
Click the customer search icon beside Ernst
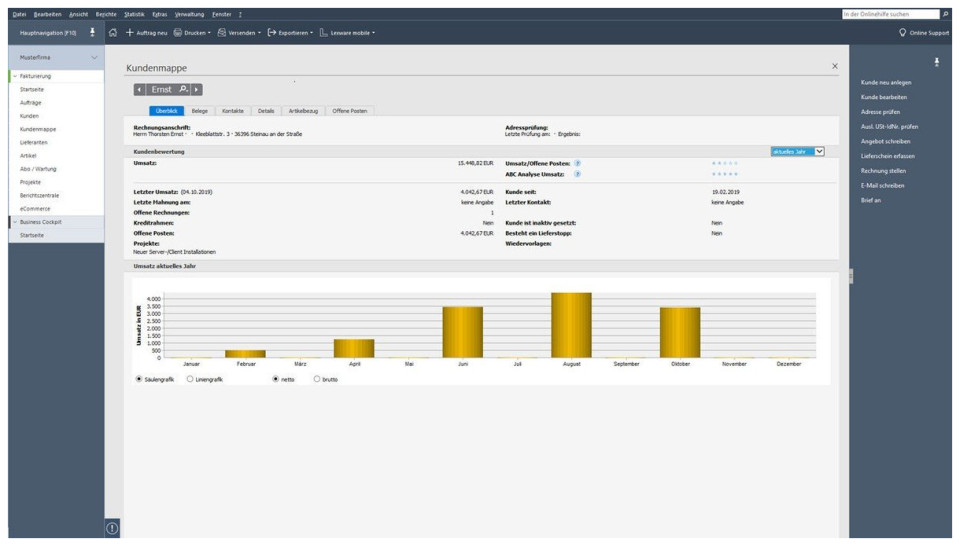click(x=183, y=90)
